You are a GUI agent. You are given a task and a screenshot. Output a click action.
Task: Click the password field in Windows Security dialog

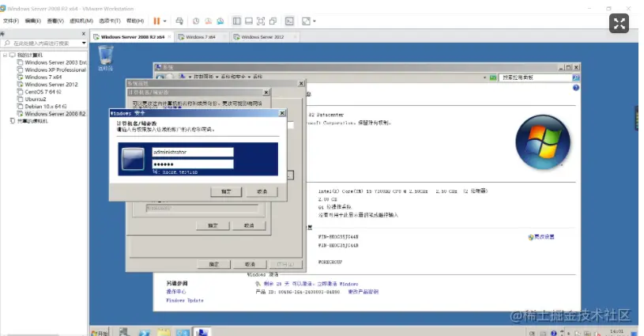click(x=193, y=164)
